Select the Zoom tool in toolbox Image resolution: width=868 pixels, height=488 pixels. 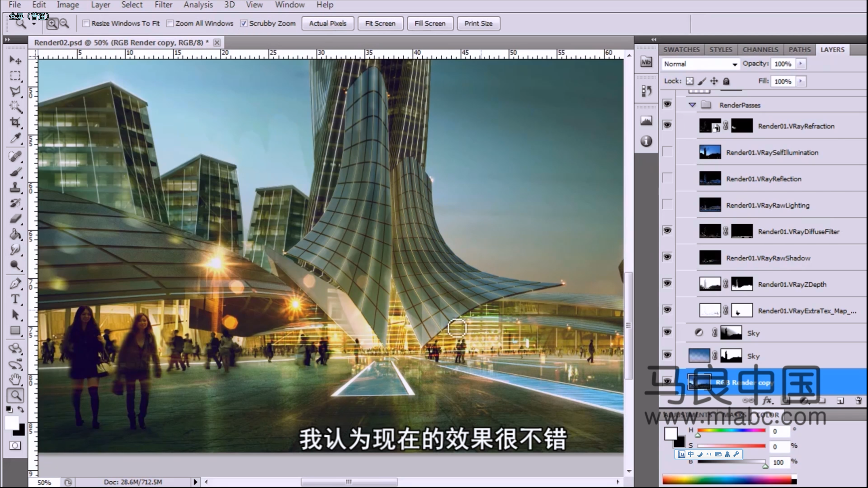[x=15, y=395]
